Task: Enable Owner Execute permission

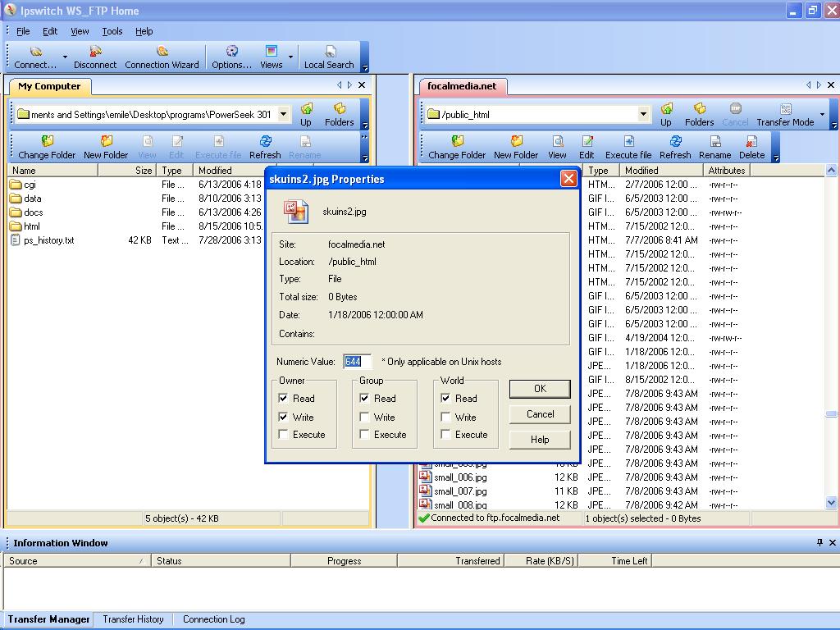Action: 283,435
